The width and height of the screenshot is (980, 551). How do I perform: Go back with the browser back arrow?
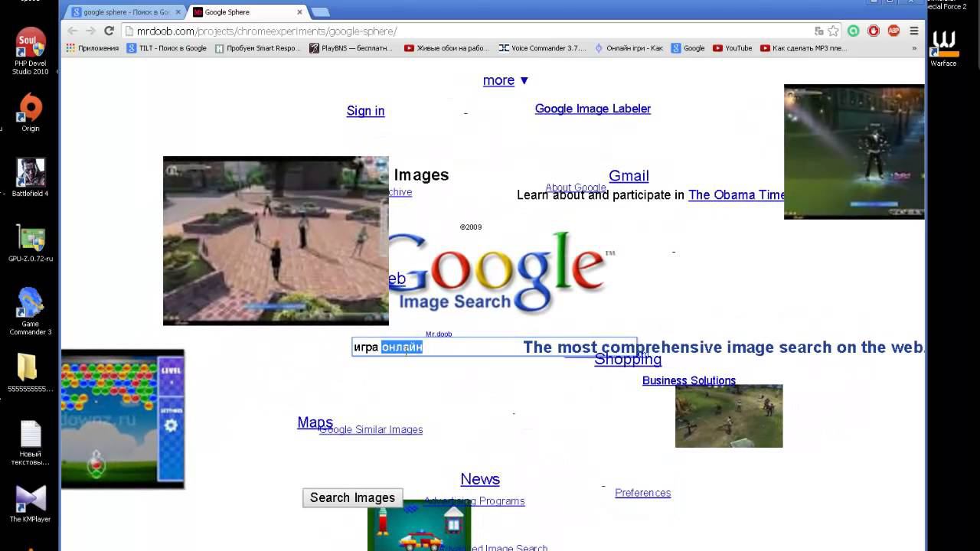tap(72, 31)
